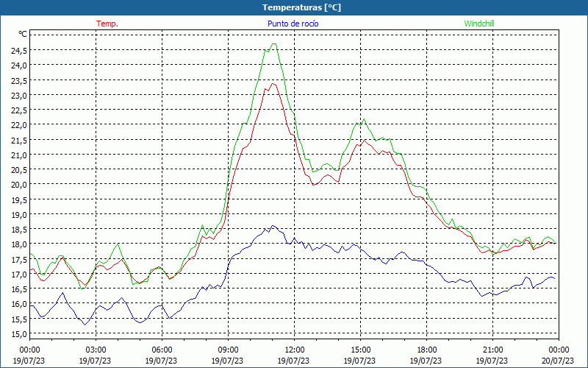Image resolution: width=588 pixels, height=368 pixels.
Task: Click the 23,5 y-axis value
Action: coord(19,80)
